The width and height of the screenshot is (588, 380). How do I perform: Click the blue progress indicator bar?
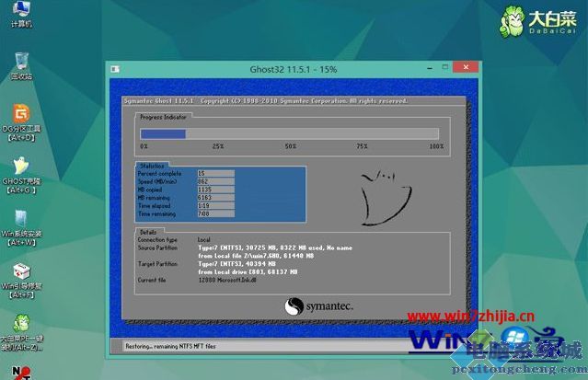pos(163,134)
